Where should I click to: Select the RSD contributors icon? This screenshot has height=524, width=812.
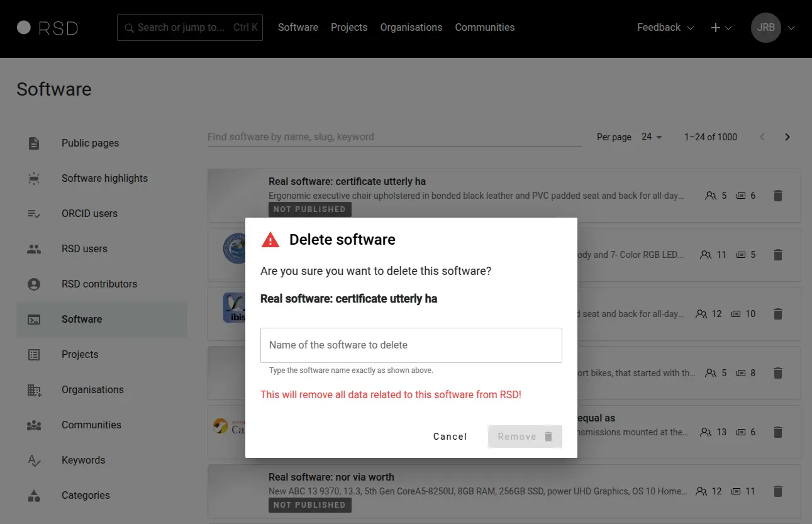coord(33,284)
